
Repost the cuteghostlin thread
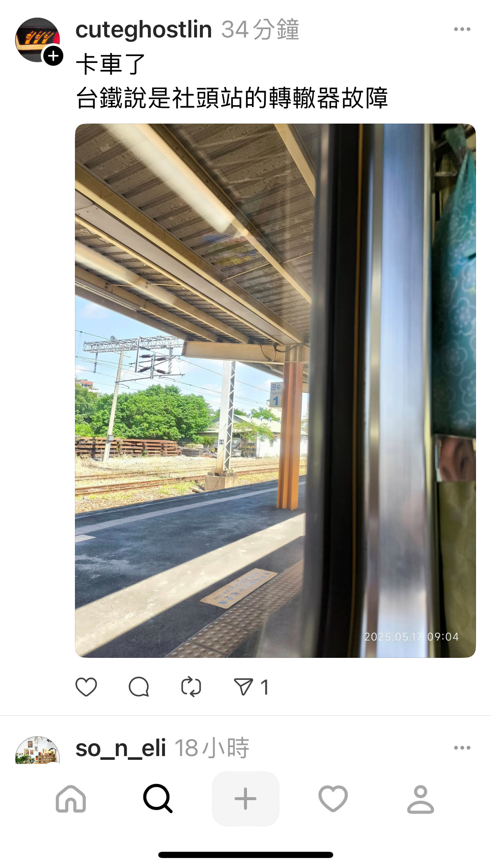pos(191,687)
